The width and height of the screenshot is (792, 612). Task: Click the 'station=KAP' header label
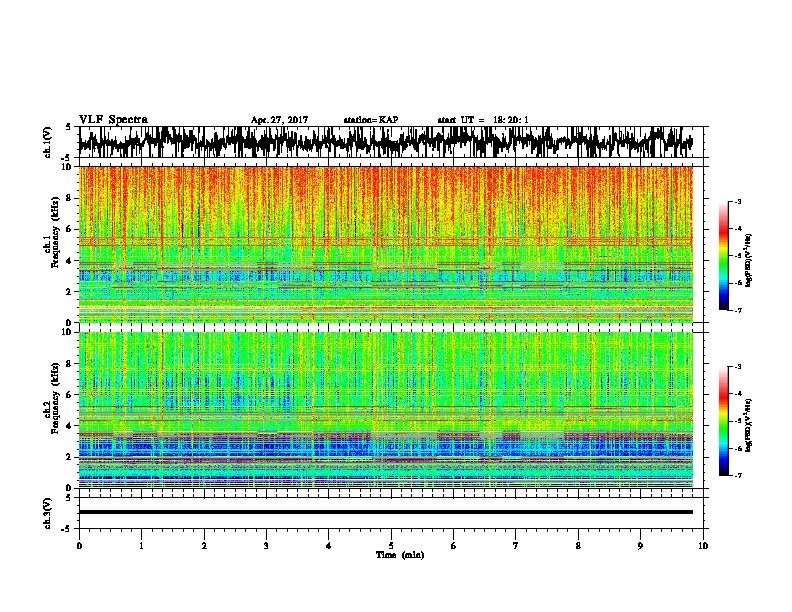[x=370, y=120]
